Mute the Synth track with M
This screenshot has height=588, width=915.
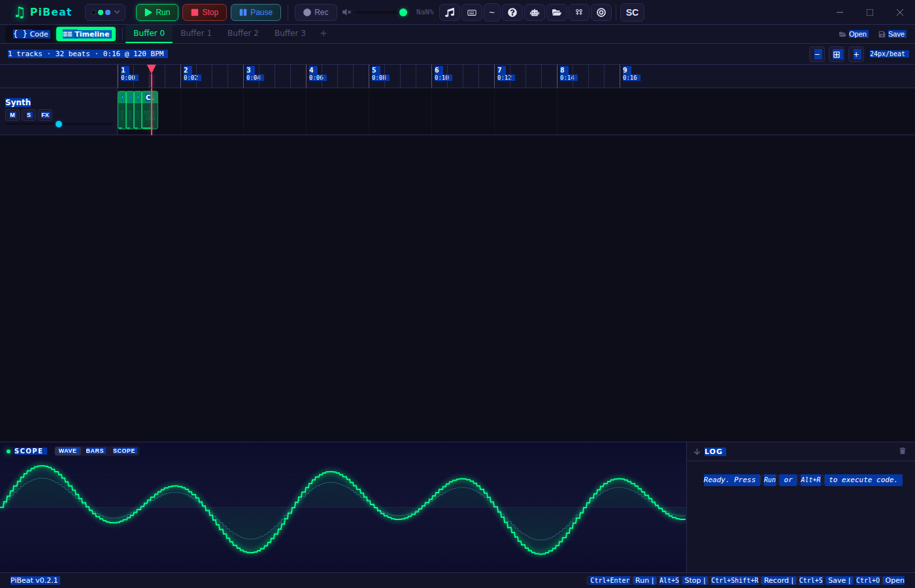(x=12, y=115)
